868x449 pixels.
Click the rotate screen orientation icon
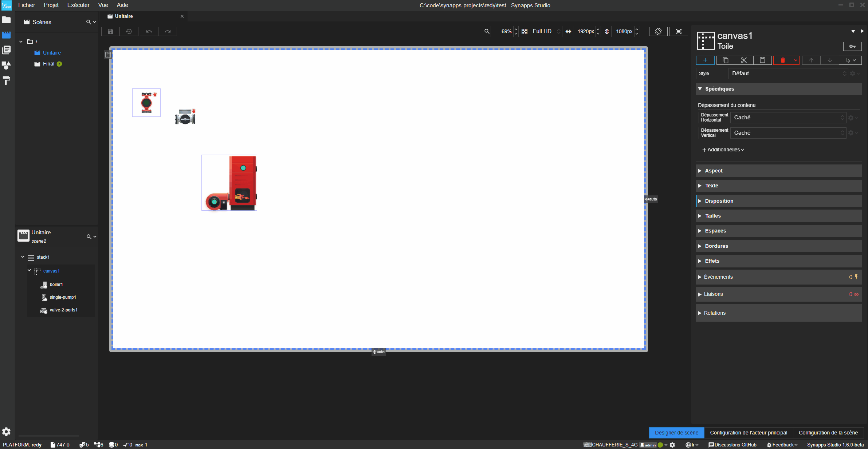(658, 32)
